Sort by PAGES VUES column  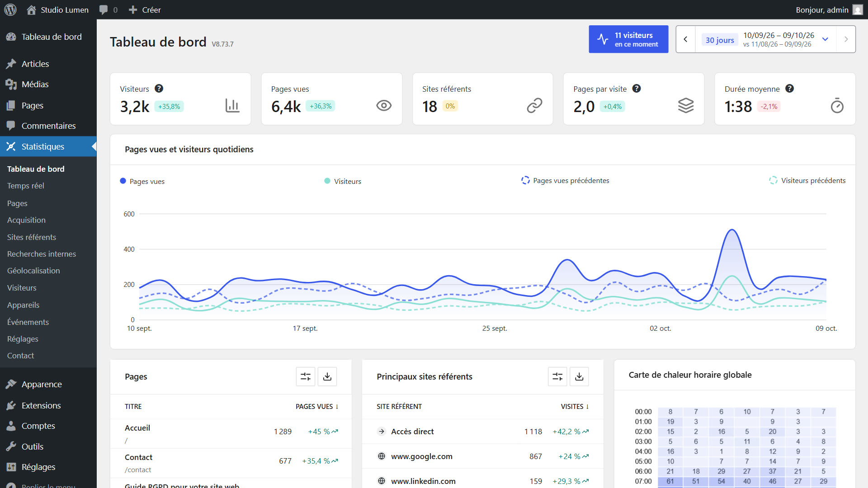pos(317,407)
